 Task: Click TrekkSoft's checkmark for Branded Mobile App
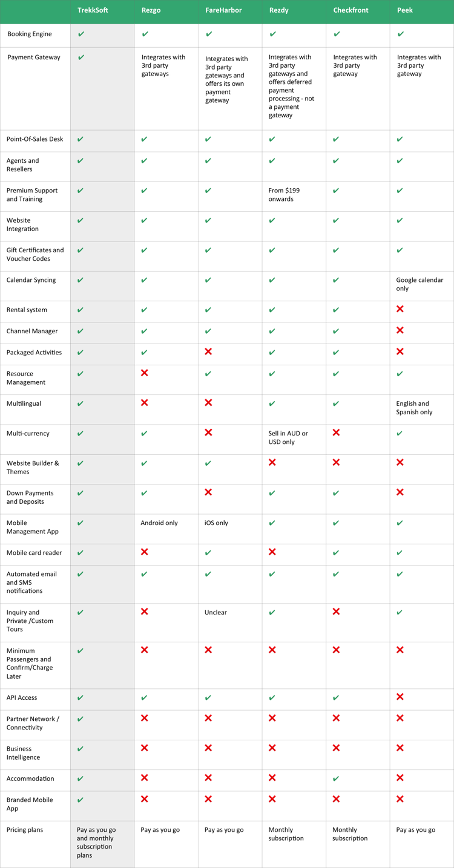(81, 800)
